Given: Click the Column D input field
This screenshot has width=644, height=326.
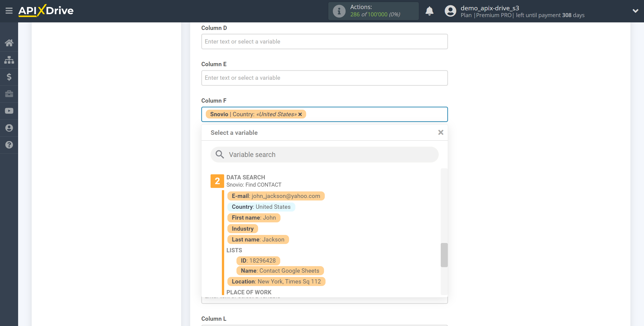Looking at the screenshot, I should coord(325,42).
